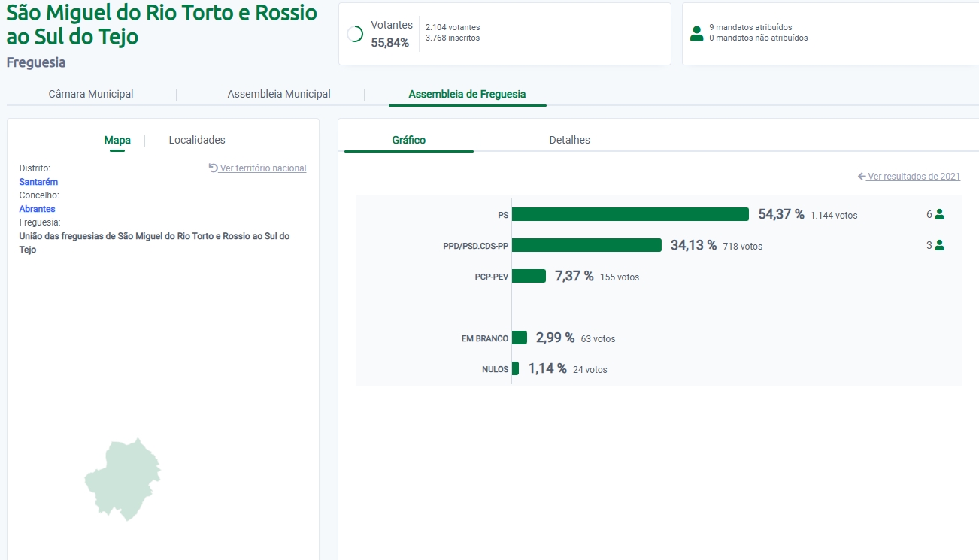Select the Assembleia de Freguesia tab
Image resolution: width=979 pixels, height=560 pixels.
pos(467,94)
